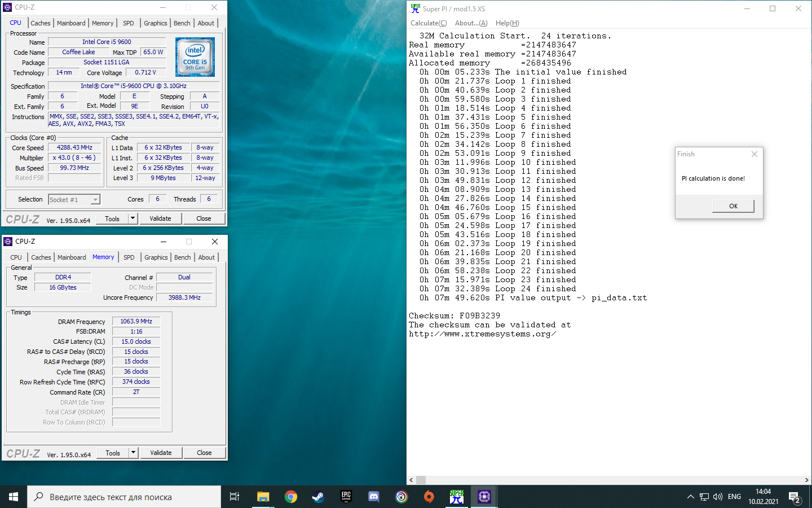This screenshot has width=812, height=508.
Task: Select SPD tab in bottom CPU-Z window
Action: pyautogui.click(x=129, y=257)
